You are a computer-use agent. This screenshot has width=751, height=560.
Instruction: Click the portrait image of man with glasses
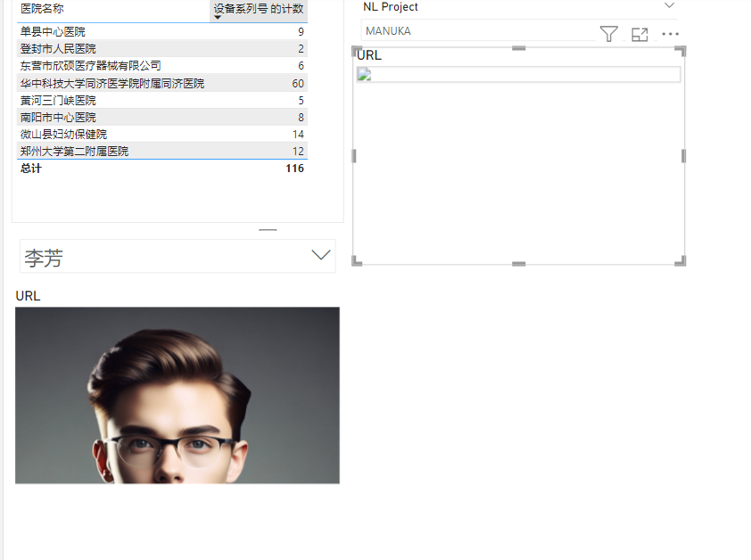pos(177,395)
